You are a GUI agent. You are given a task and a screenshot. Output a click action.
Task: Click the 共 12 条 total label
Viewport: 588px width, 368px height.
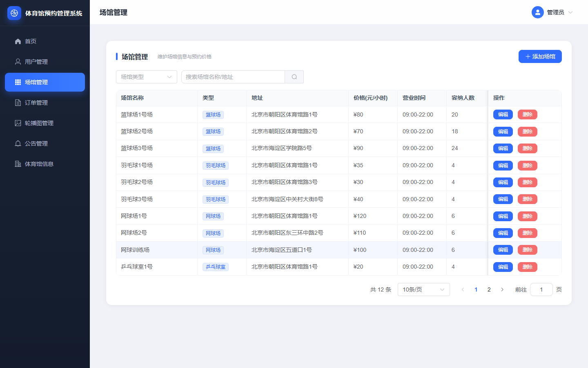(381, 289)
